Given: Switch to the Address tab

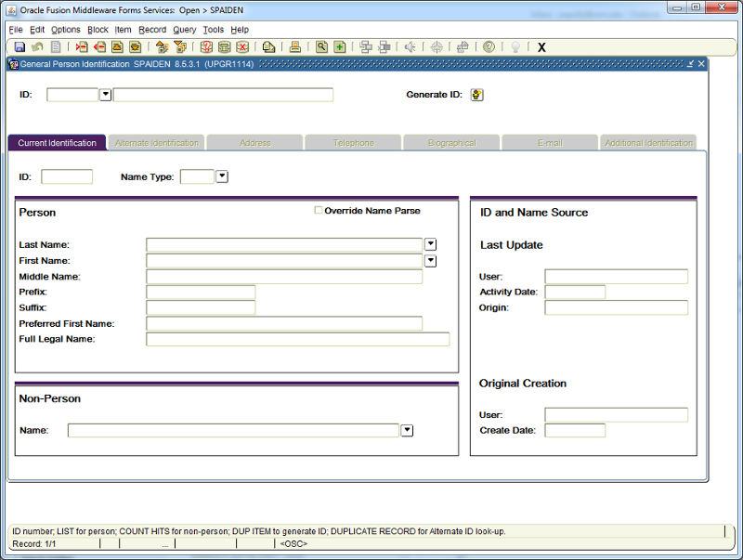Looking at the screenshot, I should click(254, 143).
